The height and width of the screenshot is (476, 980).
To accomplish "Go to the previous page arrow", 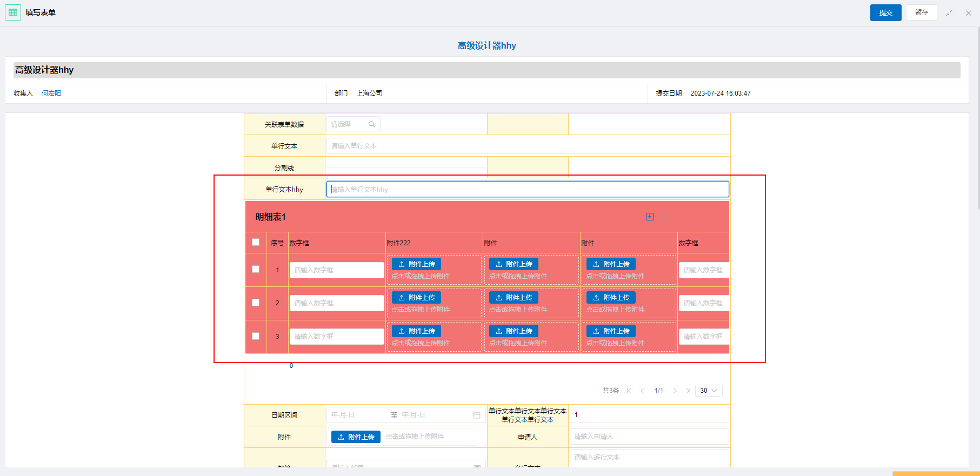I will click(642, 391).
